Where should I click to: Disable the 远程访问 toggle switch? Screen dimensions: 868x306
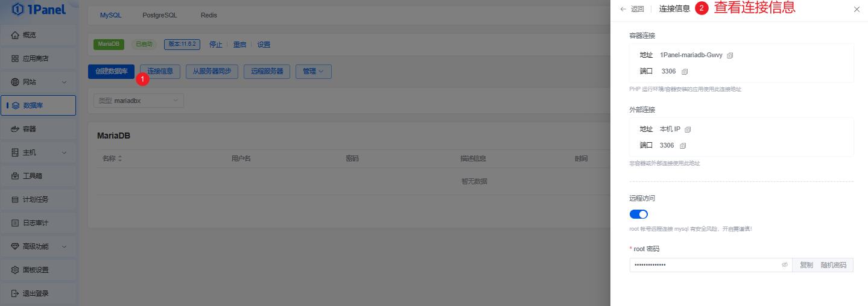638,214
